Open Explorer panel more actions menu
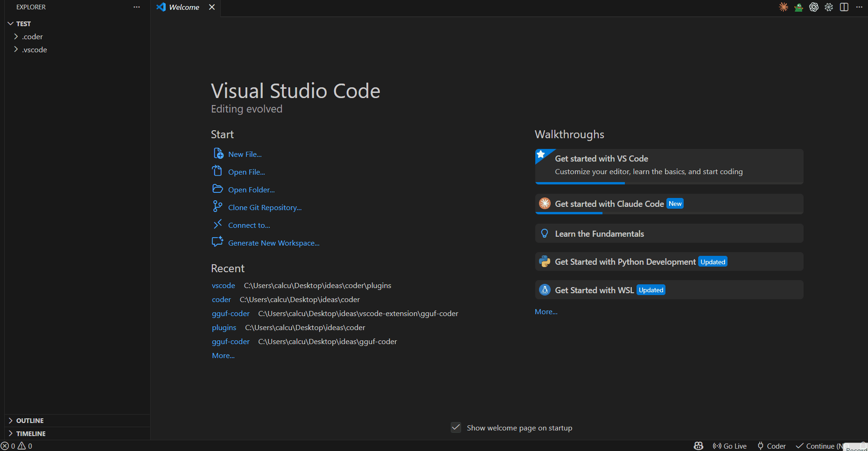 [136, 7]
